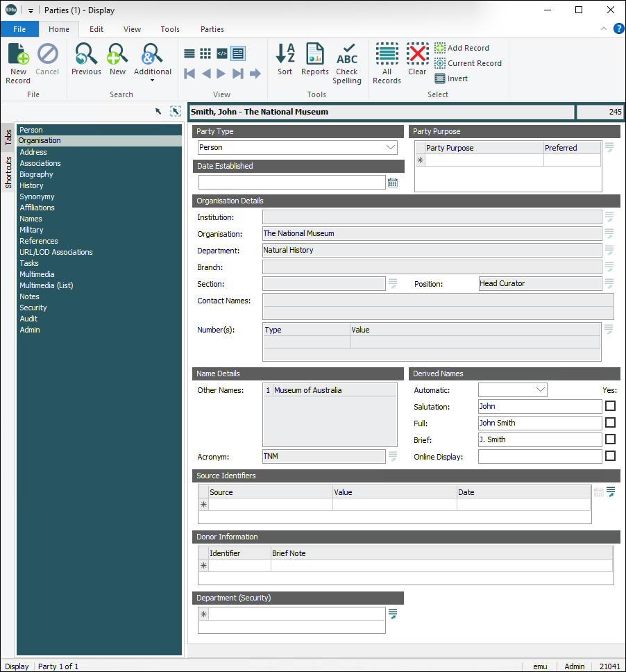Image resolution: width=626 pixels, height=672 pixels.
Task: Enable the Full name Yes checkbox
Action: (x=610, y=423)
